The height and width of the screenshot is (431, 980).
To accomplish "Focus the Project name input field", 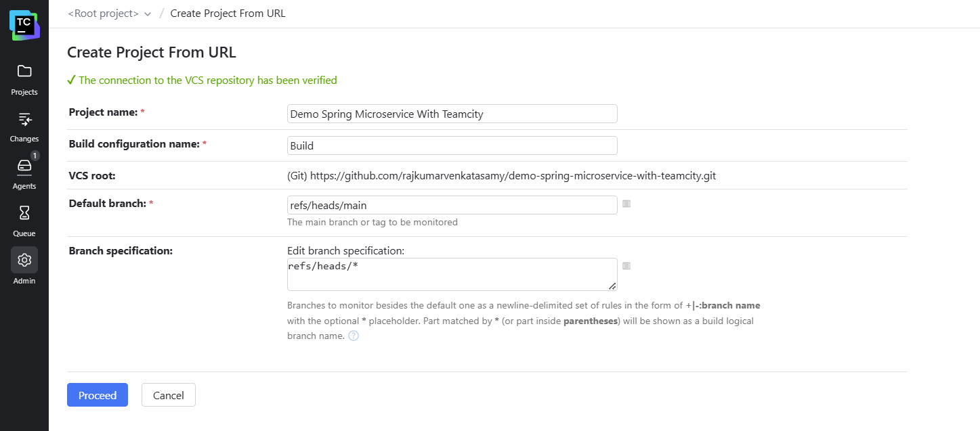I will tap(452, 114).
